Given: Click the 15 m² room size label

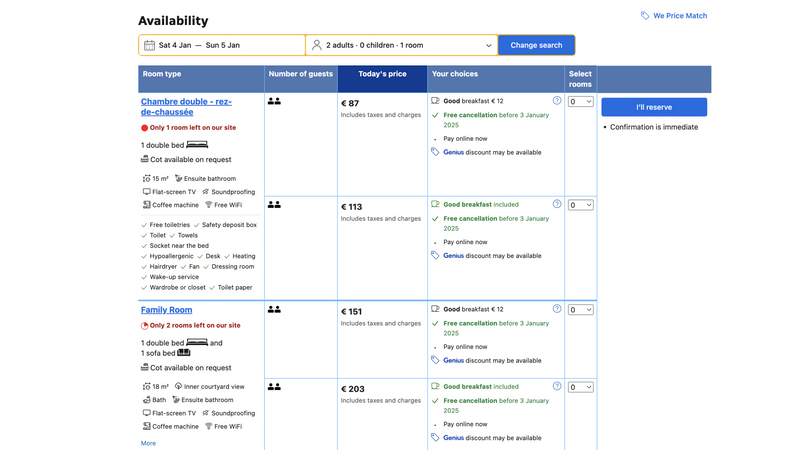Looking at the screenshot, I should (x=156, y=179).
